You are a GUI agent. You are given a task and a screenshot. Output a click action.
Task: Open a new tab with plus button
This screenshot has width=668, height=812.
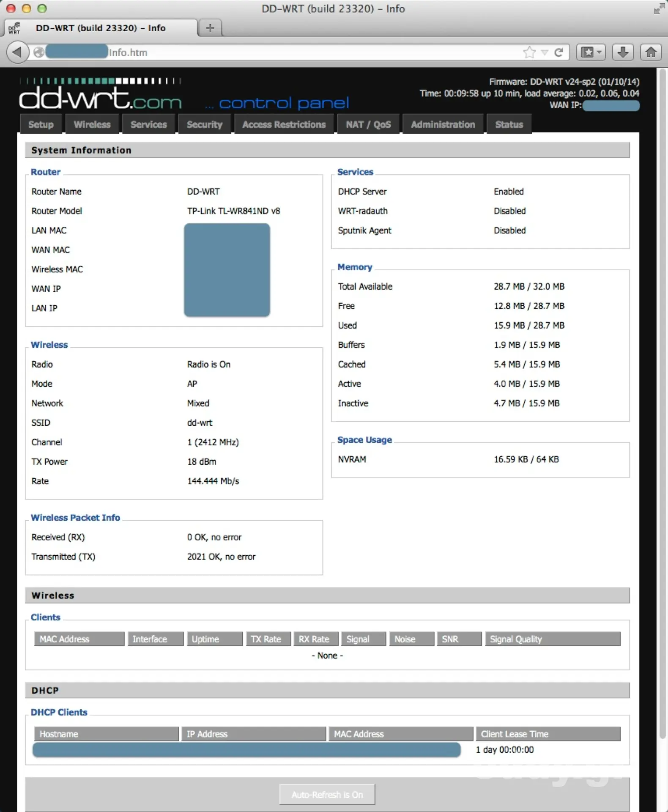[210, 28]
